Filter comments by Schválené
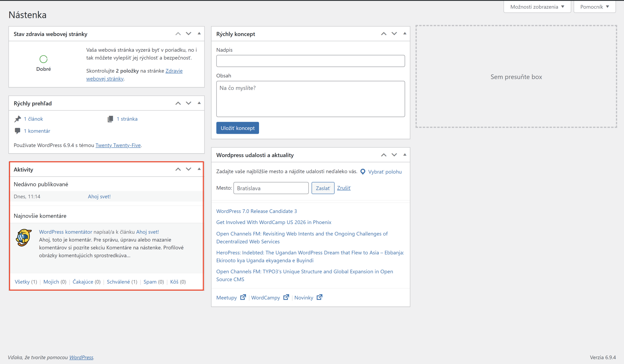The image size is (624, 364). click(118, 282)
